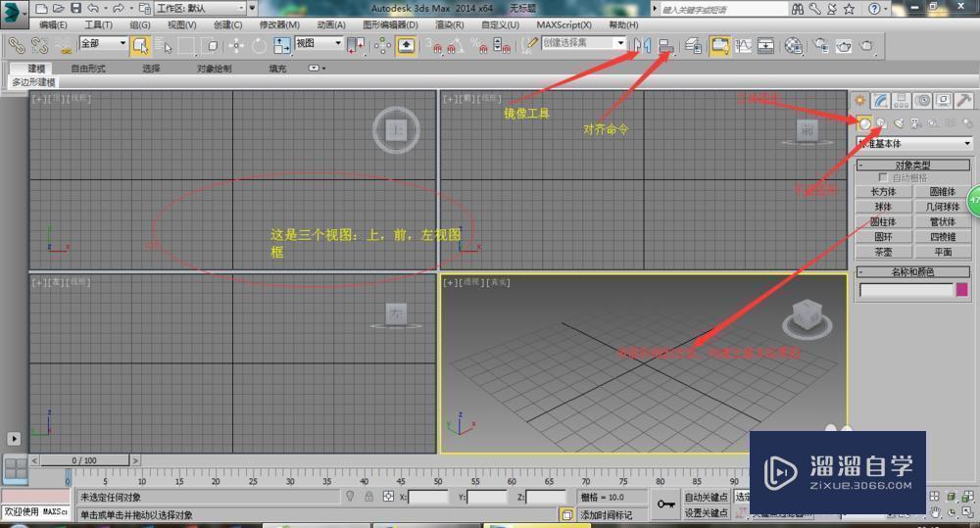Enable the 自动栅格 checkbox

pos(883,177)
